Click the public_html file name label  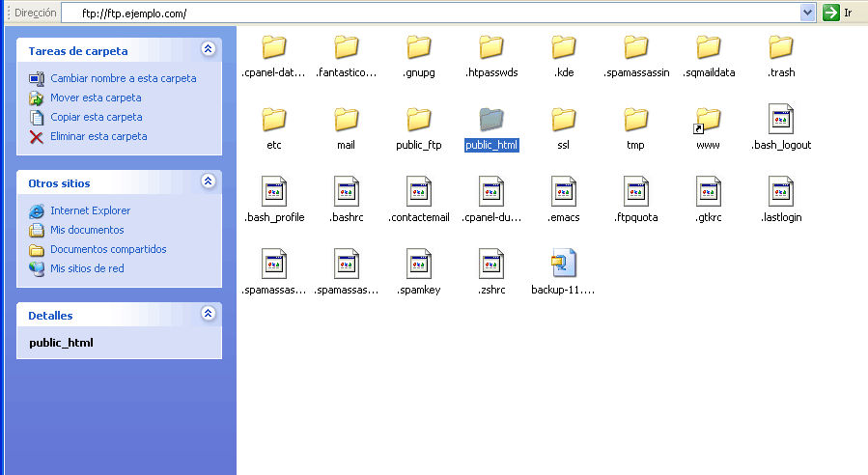point(491,145)
